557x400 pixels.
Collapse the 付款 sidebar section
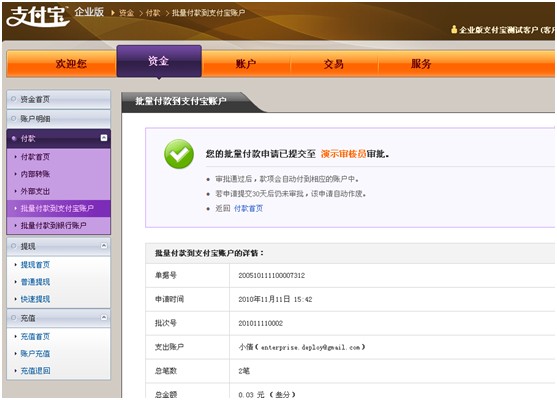[104, 138]
